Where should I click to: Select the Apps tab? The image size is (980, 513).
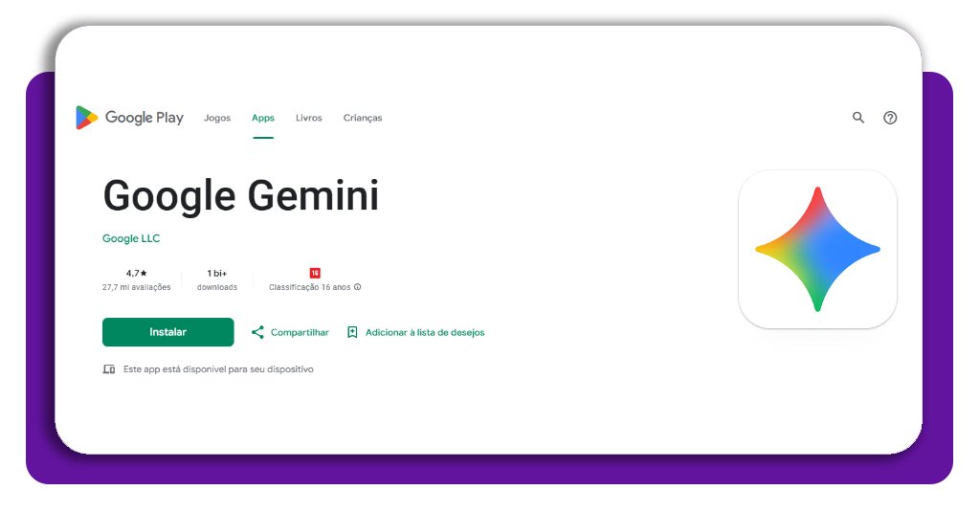pyautogui.click(x=263, y=118)
